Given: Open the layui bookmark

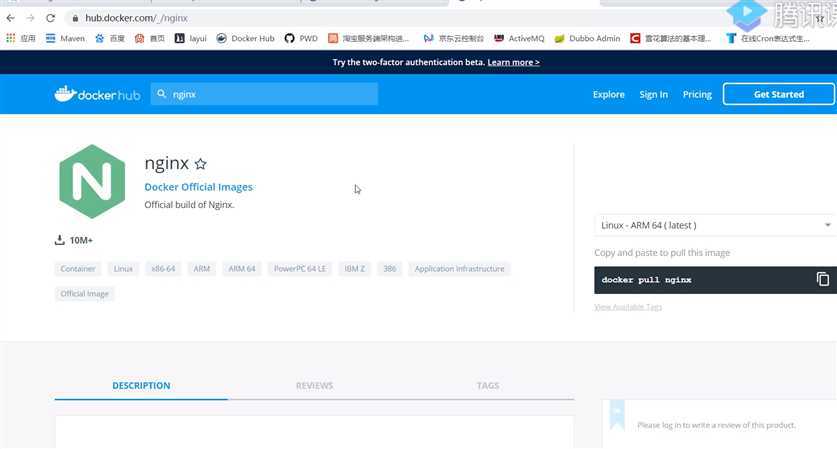Looking at the screenshot, I should coord(191,38).
